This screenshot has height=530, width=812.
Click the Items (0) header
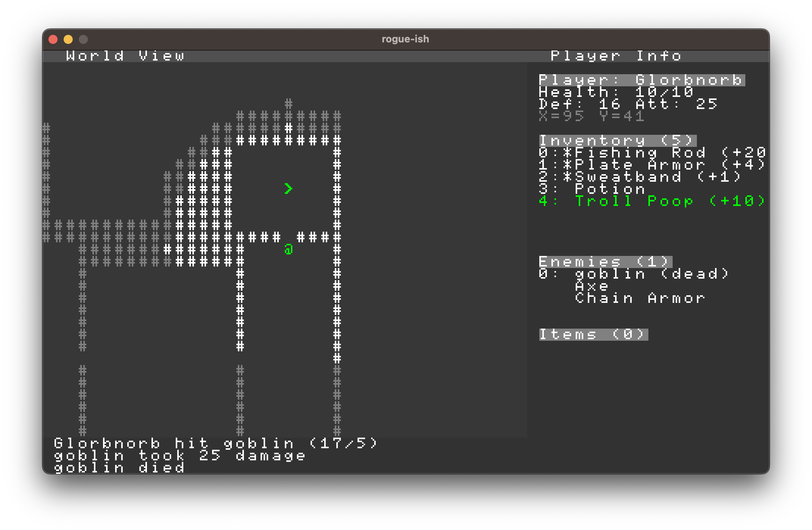coord(593,334)
